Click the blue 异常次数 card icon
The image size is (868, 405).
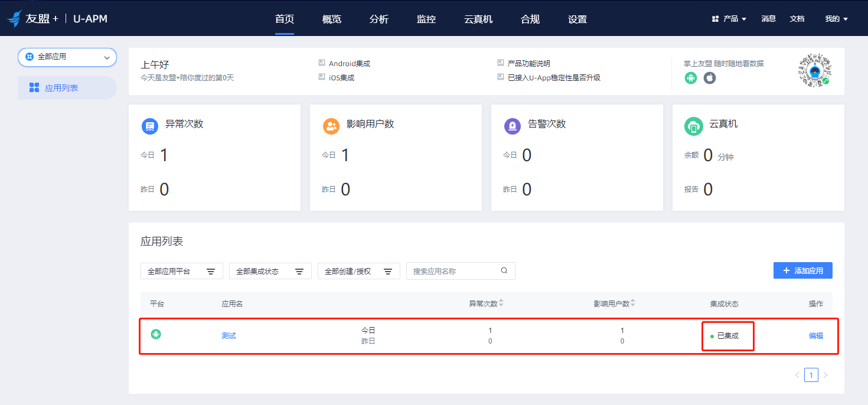click(150, 126)
